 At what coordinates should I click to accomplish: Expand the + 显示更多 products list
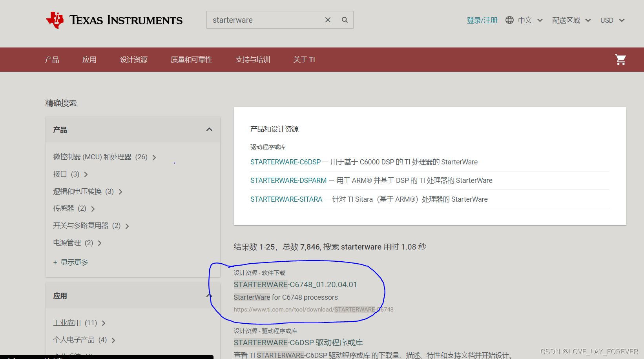71,262
